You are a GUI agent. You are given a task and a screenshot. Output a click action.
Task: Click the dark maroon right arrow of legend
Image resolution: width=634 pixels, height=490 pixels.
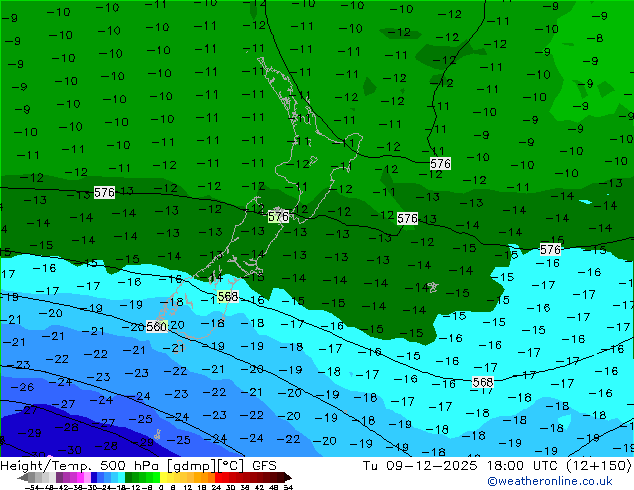point(287,477)
